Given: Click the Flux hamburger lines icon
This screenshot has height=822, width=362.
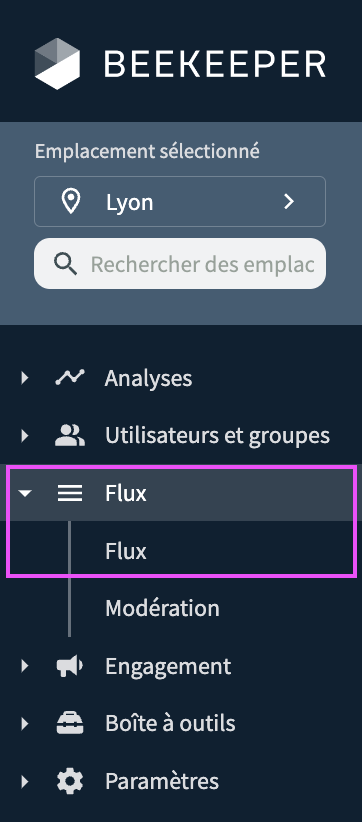Looking at the screenshot, I should pos(70,493).
